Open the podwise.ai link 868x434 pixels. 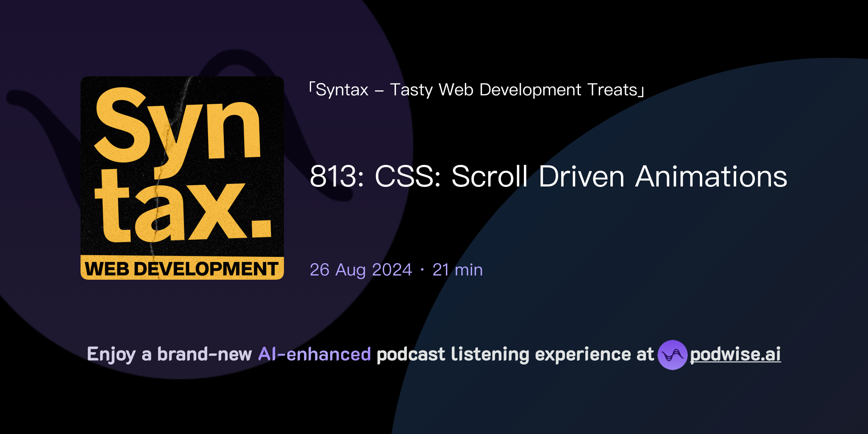[x=735, y=355]
